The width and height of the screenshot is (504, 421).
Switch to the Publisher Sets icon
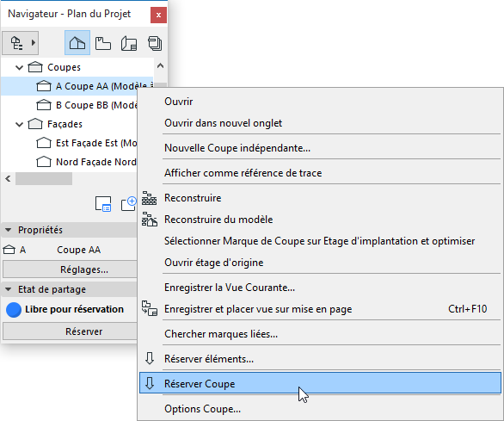pyautogui.click(x=155, y=43)
